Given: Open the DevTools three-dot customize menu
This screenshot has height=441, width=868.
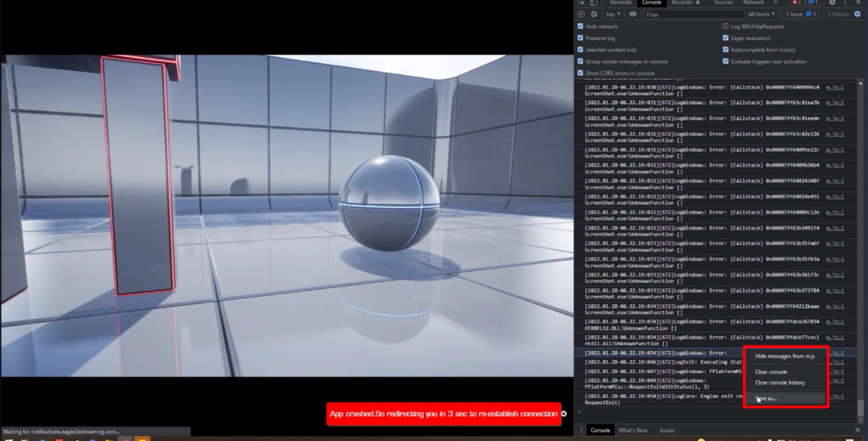Looking at the screenshot, I should pos(845,3).
